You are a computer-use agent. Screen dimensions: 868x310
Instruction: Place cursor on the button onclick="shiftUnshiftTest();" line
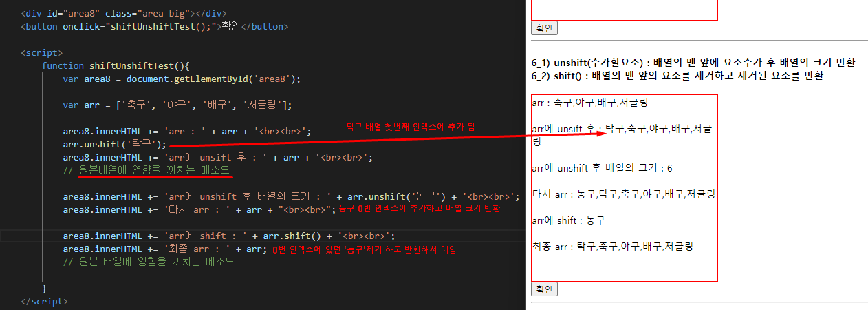pyautogui.click(x=155, y=26)
